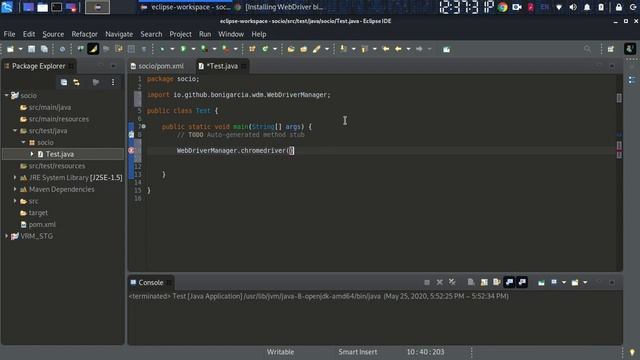Click the green Run button icon

click(x=183, y=49)
